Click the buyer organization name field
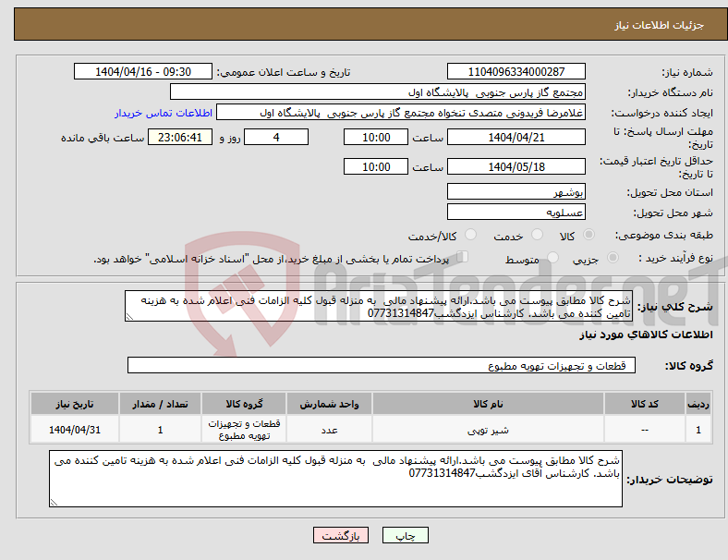 pyautogui.click(x=378, y=92)
